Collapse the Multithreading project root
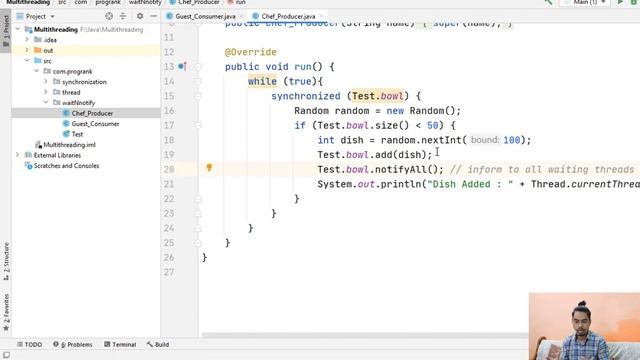 point(18,29)
